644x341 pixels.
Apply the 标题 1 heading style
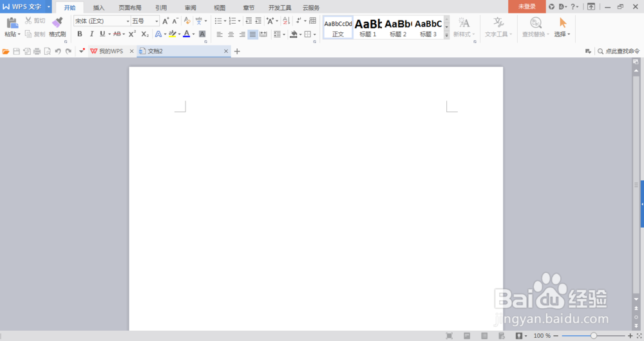click(x=368, y=28)
